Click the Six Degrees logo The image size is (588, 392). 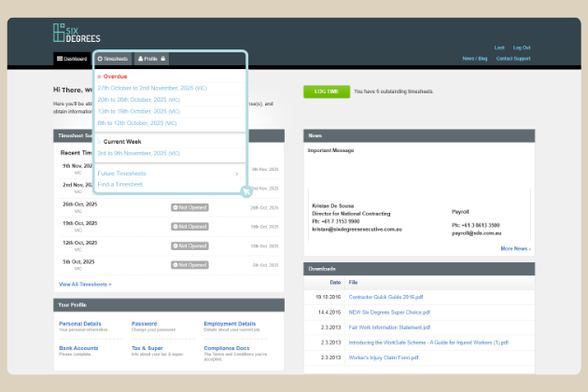(77, 33)
